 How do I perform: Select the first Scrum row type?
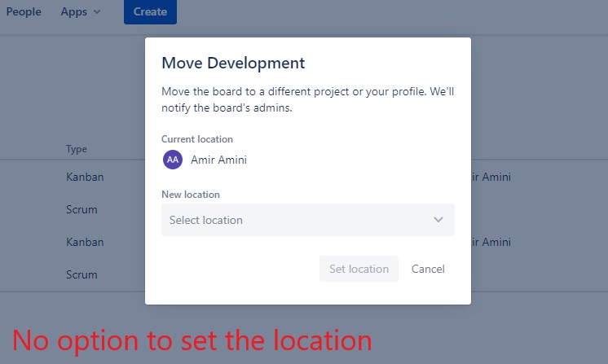point(82,209)
